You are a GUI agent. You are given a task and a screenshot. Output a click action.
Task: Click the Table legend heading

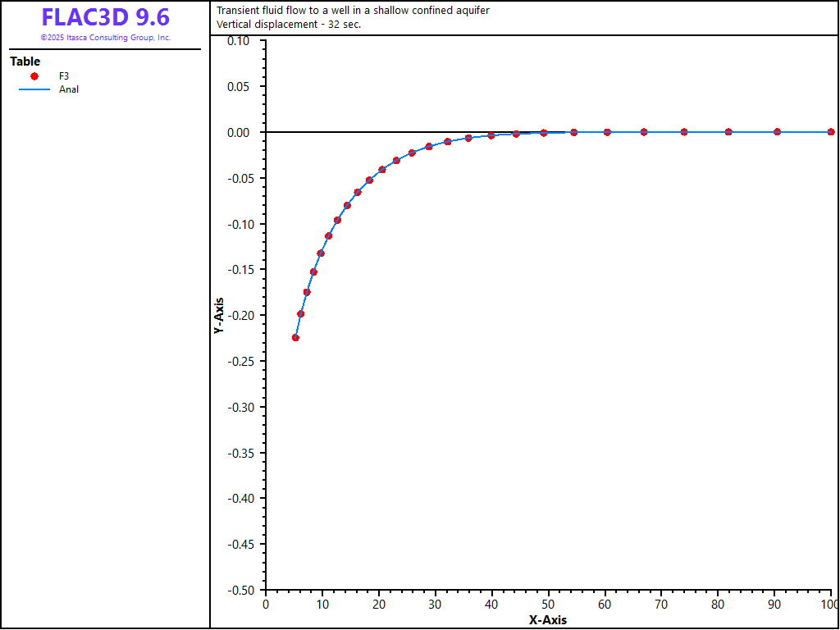(25, 62)
